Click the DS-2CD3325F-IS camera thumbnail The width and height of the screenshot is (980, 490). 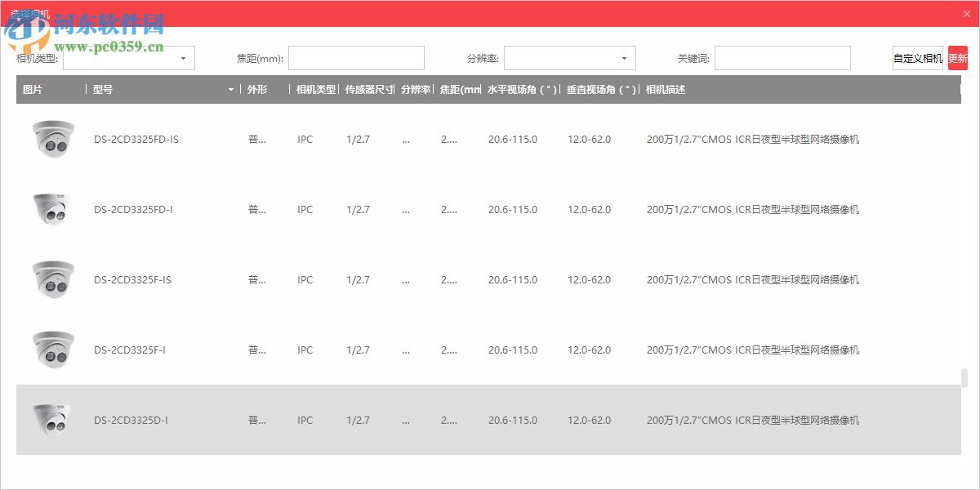click(52, 279)
